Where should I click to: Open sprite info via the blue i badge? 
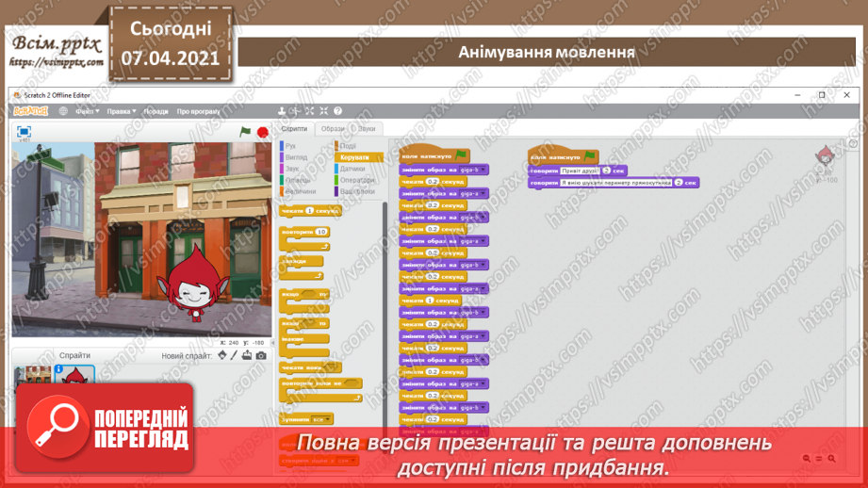click(x=58, y=369)
